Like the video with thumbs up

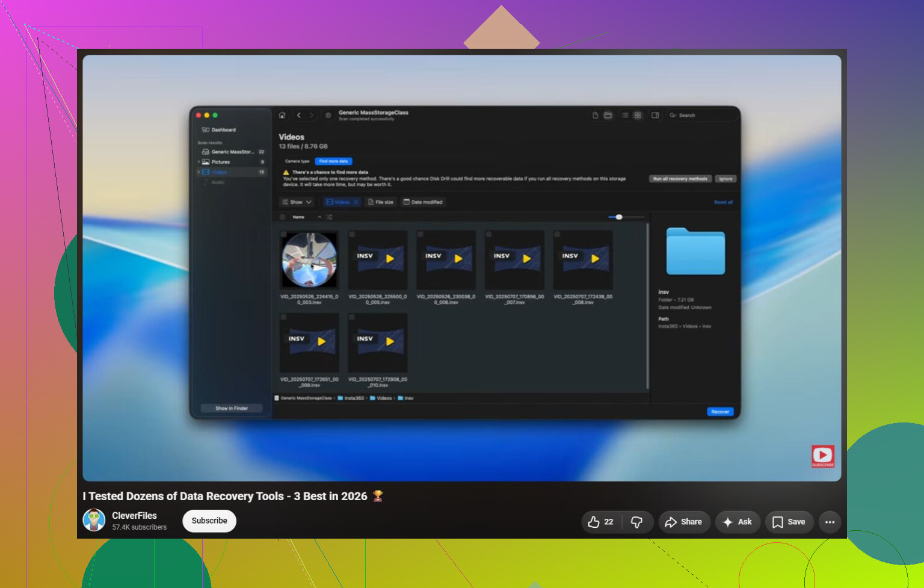(x=601, y=522)
